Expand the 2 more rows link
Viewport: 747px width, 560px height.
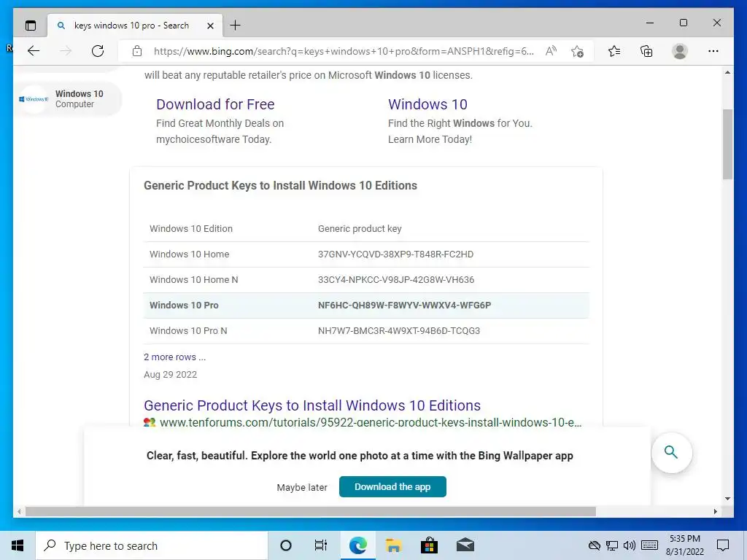pos(174,357)
